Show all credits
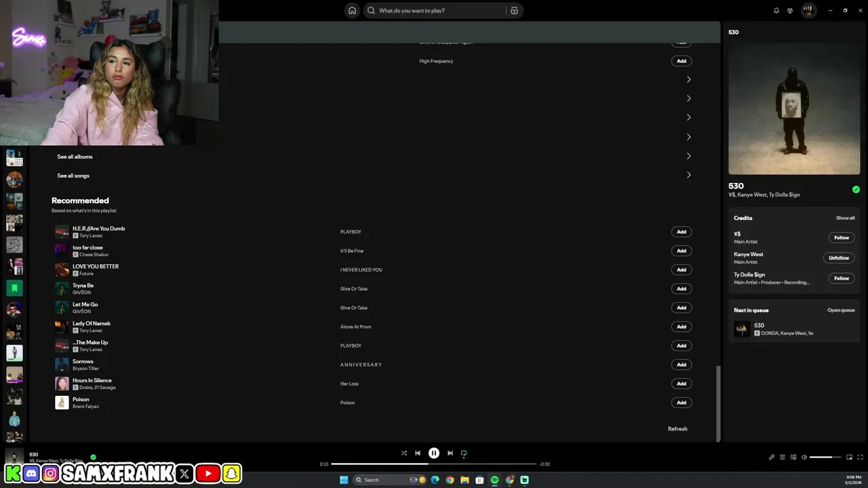 coord(845,218)
